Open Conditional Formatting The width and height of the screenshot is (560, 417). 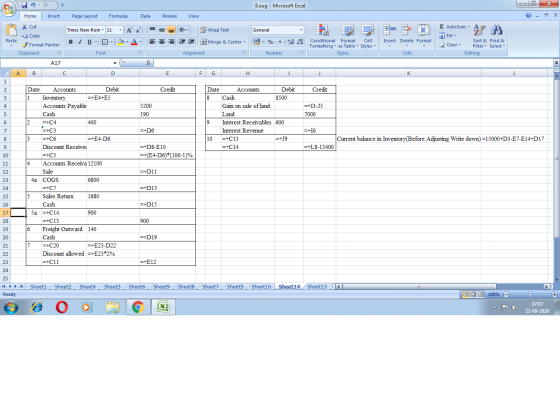(x=322, y=36)
